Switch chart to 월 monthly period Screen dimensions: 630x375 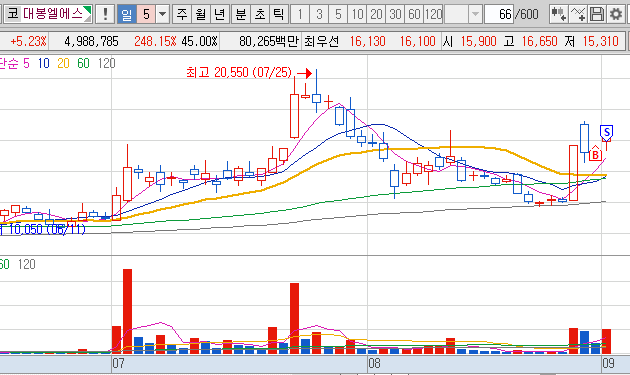tap(201, 14)
